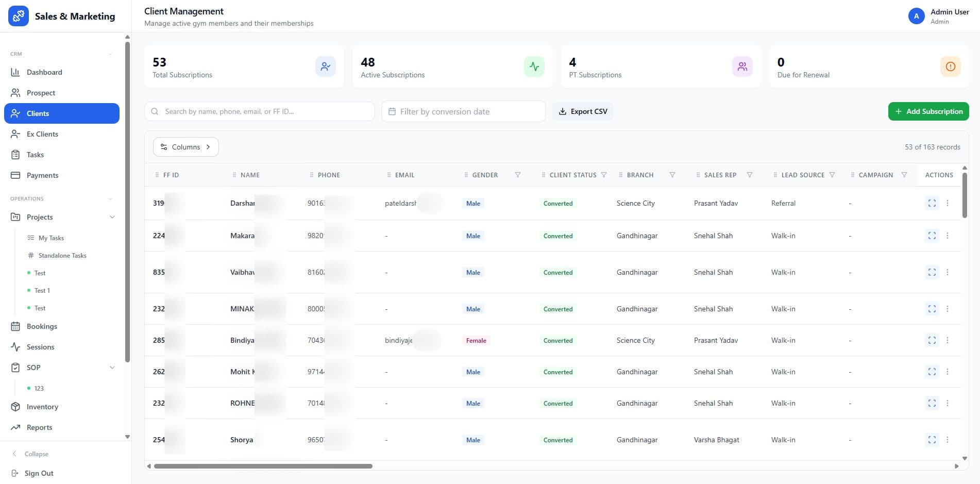The height and width of the screenshot is (484, 980).
Task: Open My Tasks under Projects
Action: [51, 238]
